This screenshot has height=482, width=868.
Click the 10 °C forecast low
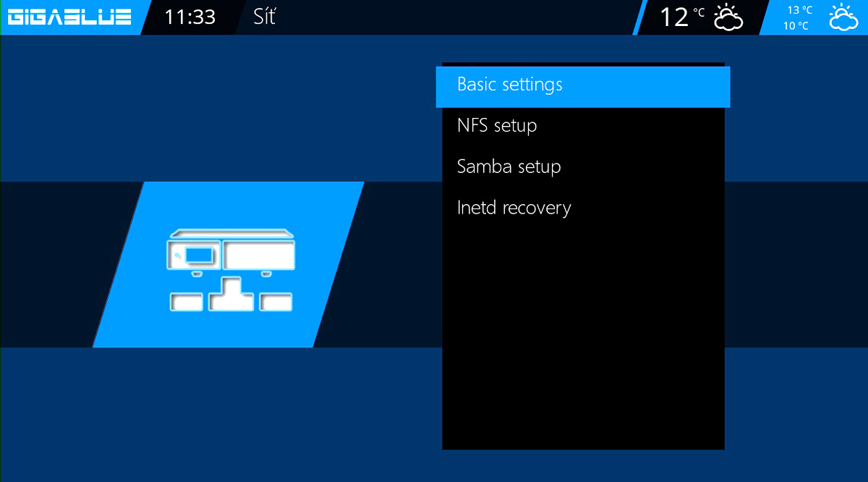(796, 26)
